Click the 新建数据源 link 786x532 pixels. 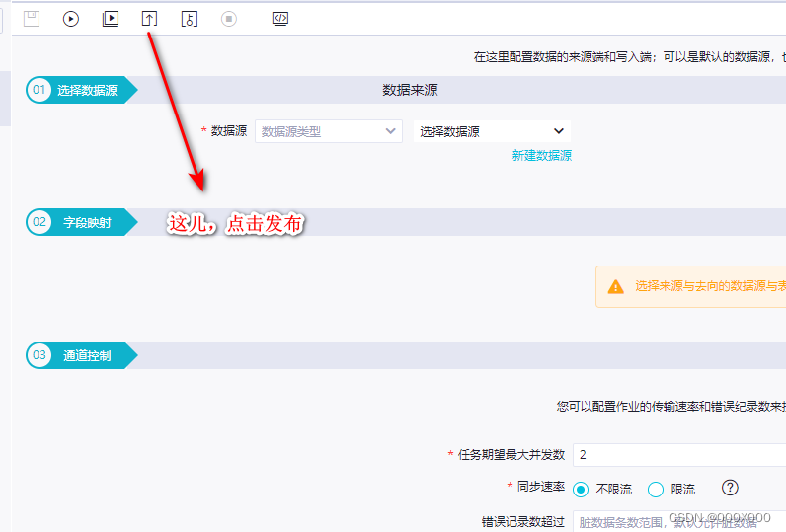point(541,155)
